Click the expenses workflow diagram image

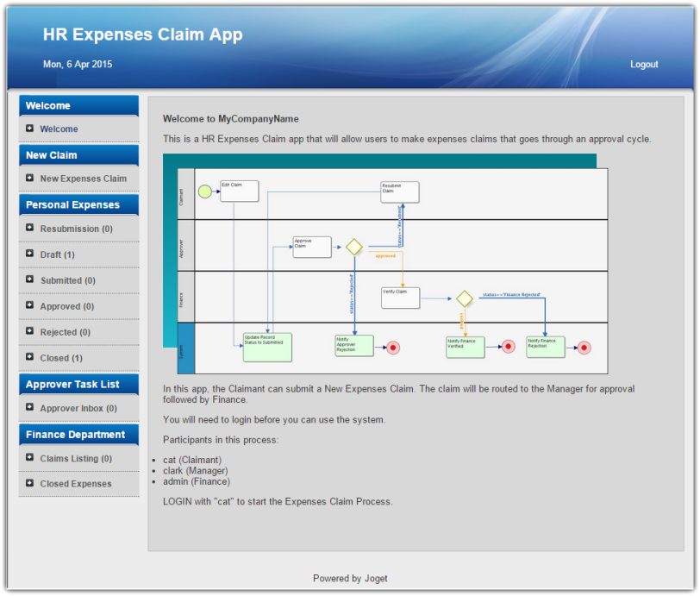click(385, 264)
